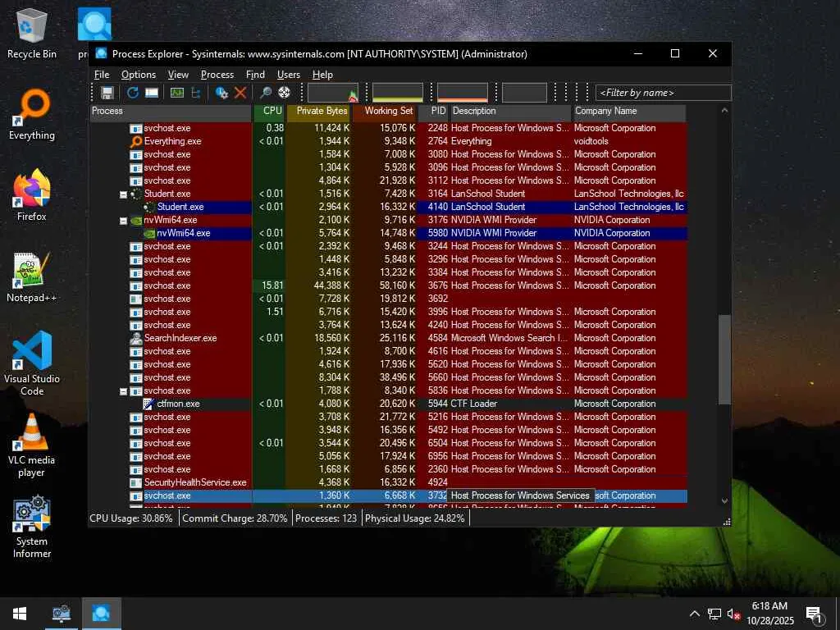Sort by the PID column header
This screenshot has width=840, height=630.
433,112
